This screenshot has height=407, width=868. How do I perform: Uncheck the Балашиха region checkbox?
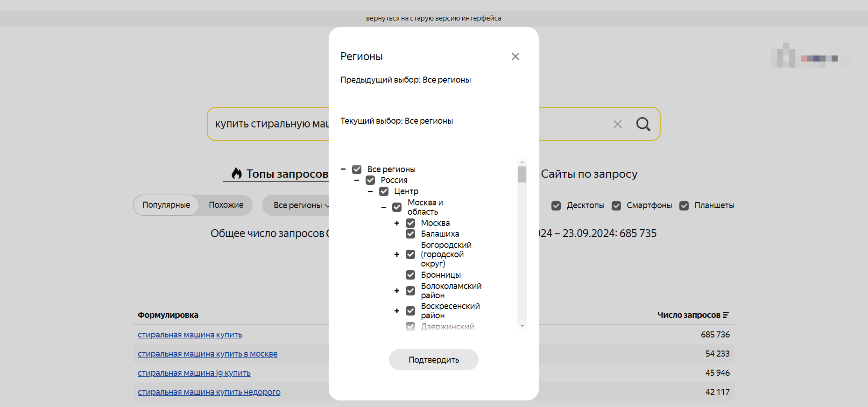(410, 234)
